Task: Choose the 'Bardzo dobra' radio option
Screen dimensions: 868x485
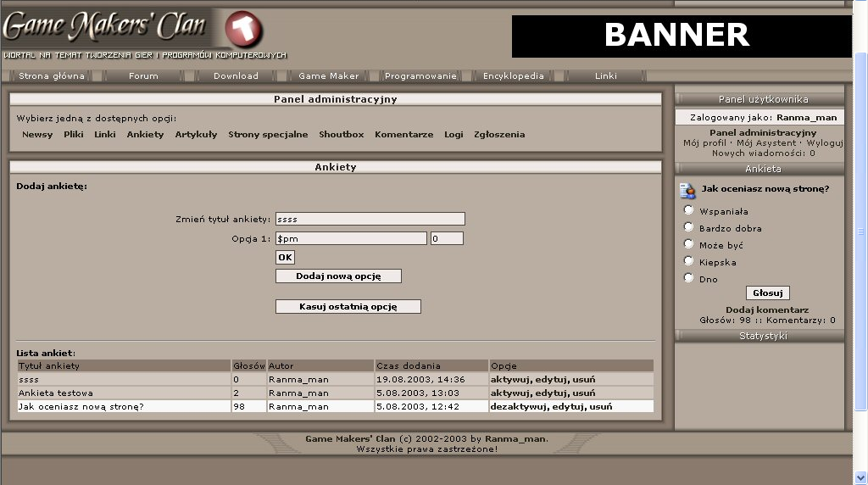Action: [x=689, y=227]
